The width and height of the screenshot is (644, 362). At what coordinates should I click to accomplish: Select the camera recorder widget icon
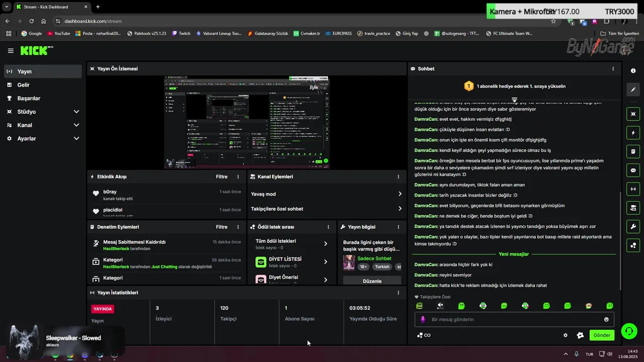(x=633, y=208)
